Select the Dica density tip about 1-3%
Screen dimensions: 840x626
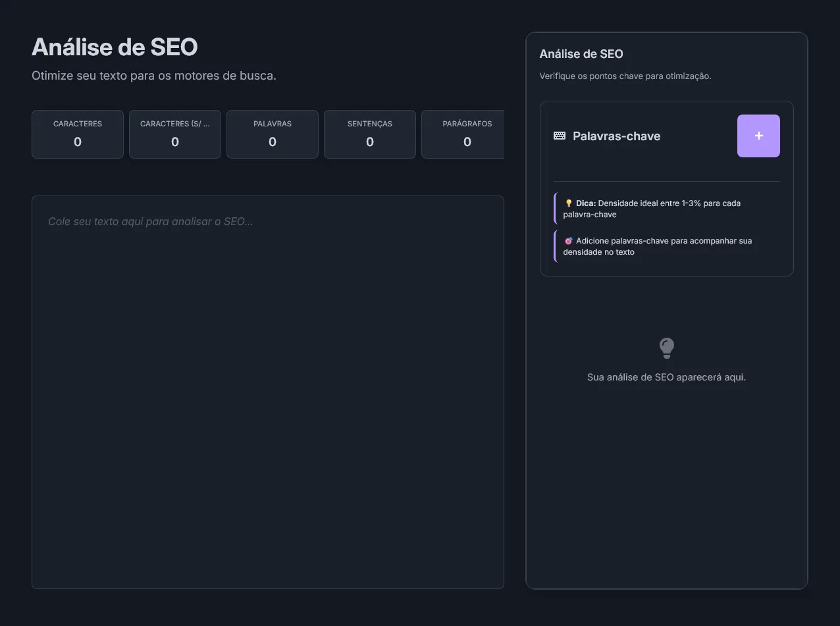(666, 209)
